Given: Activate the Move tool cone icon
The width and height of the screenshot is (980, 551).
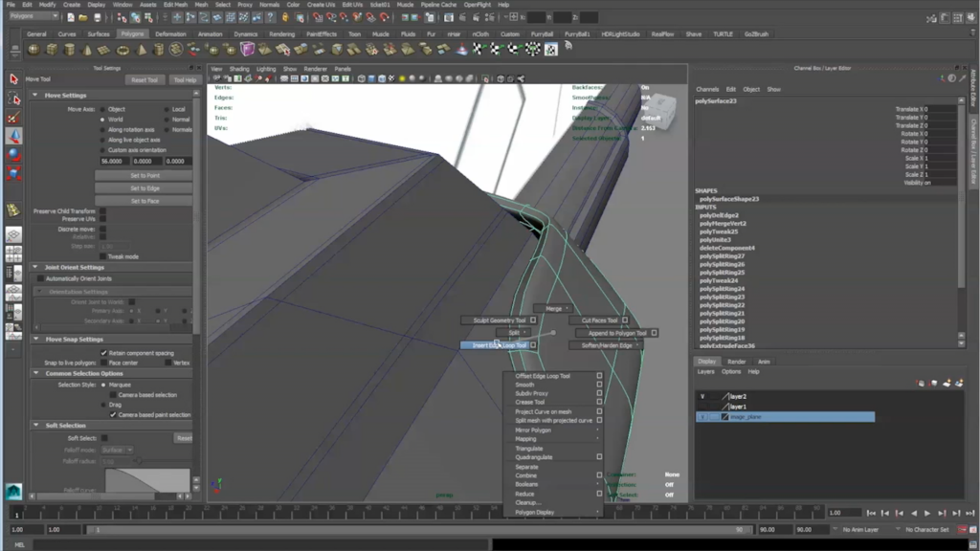Looking at the screenshot, I should pyautogui.click(x=13, y=136).
